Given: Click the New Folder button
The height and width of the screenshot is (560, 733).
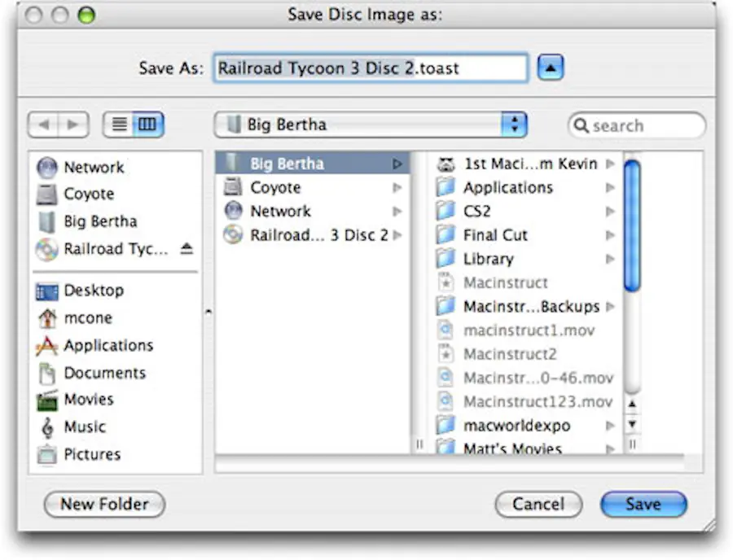Looking at the screenshot, I should tap(103, 505).
